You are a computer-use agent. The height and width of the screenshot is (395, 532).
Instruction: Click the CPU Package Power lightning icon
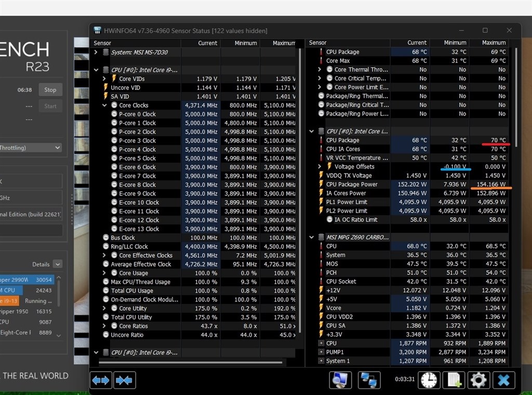coord(321,185)
